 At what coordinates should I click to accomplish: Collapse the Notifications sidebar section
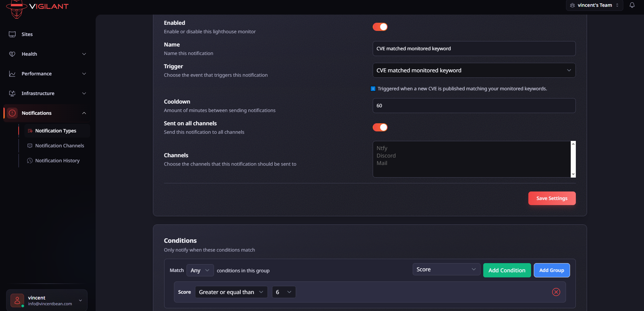coord(84,113)
